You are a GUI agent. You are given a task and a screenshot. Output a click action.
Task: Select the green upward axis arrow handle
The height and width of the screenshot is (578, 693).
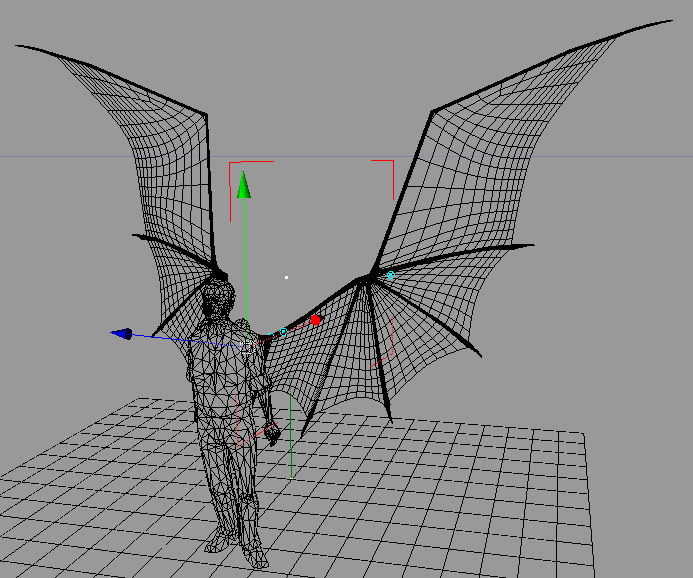(x=244, y=186)
